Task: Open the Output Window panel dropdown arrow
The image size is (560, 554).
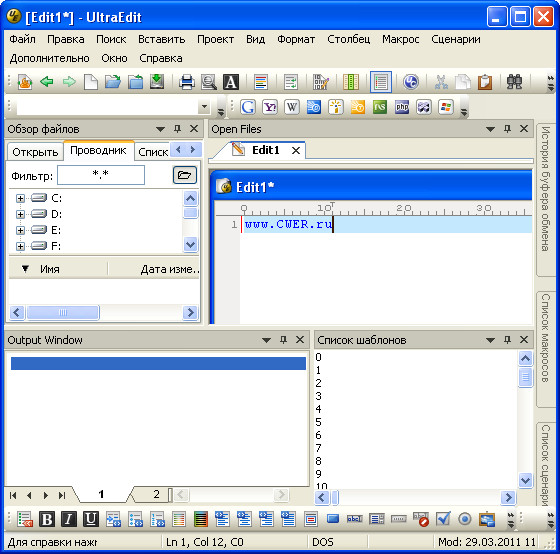Action: tap(266, 340)
